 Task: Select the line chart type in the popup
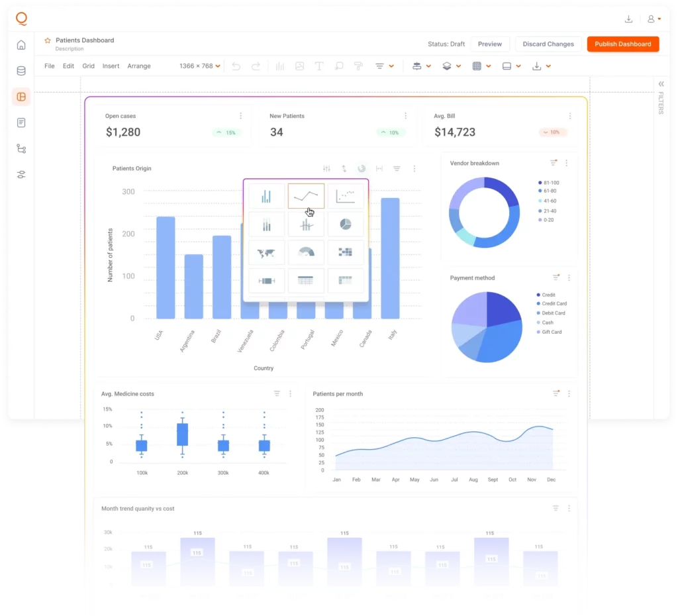pyautogui.click(x=306, y=196)
